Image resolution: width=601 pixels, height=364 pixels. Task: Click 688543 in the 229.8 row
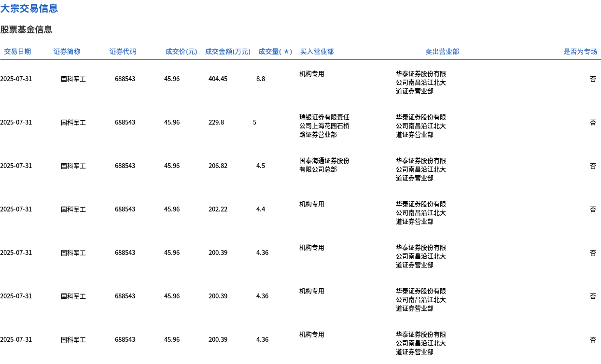tap(125, 122)
